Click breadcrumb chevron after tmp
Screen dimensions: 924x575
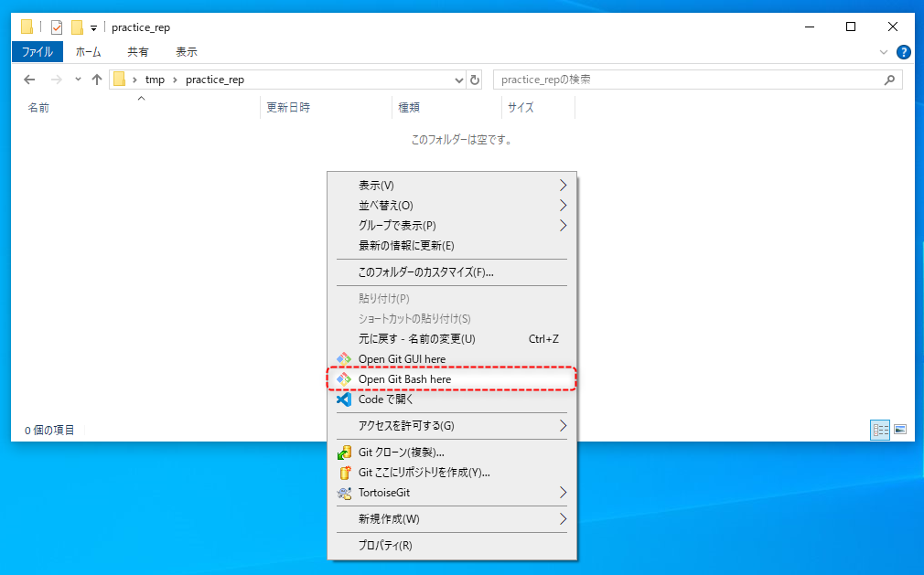[x=175, y=80]
